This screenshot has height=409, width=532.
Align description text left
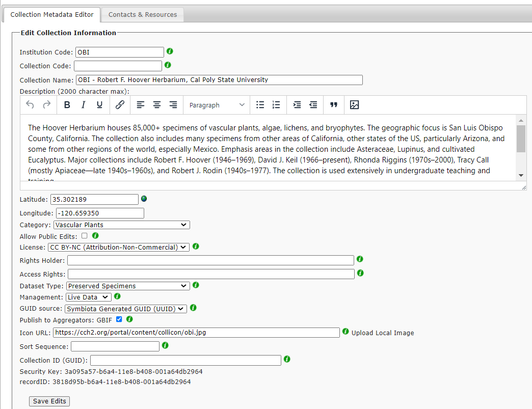coord(141,105)
